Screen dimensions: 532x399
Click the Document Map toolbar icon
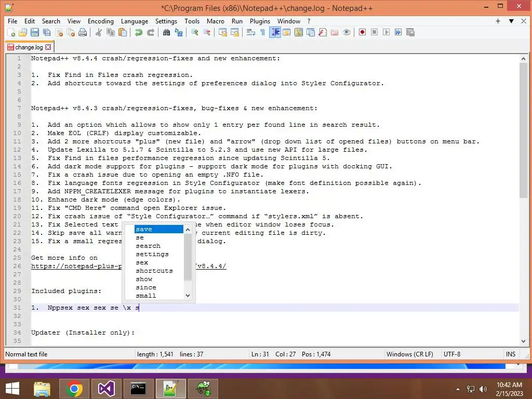(x=299, y=32)
